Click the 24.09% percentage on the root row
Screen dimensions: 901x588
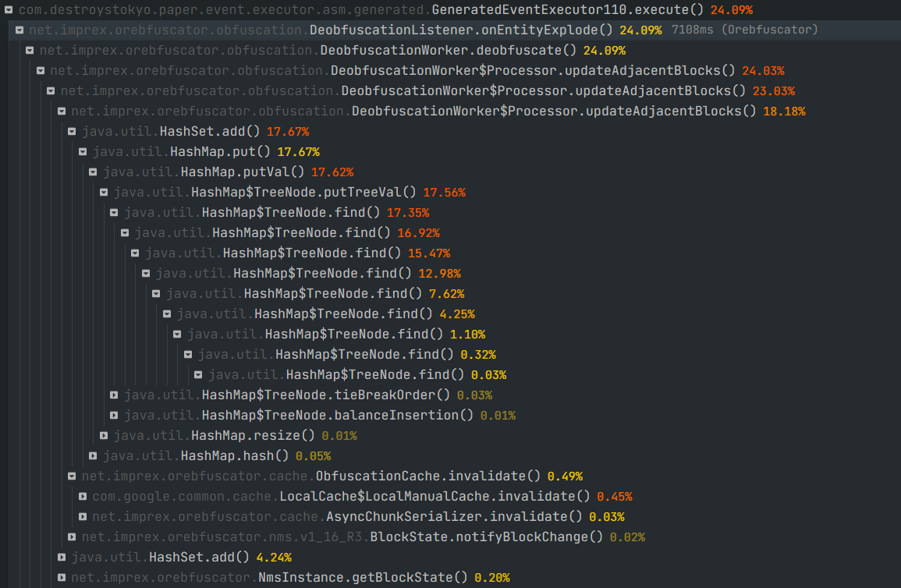click(733, 11)
